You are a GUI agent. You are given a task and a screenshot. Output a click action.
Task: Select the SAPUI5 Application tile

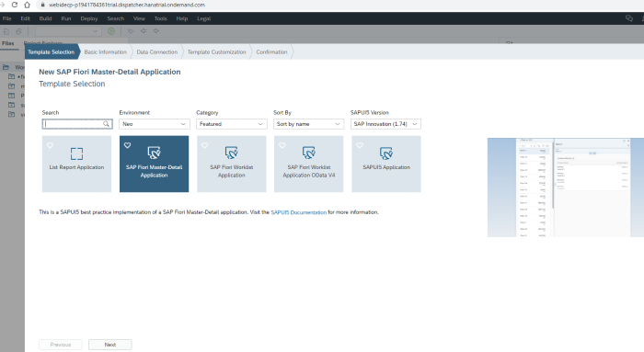click(x=386, y=165)
